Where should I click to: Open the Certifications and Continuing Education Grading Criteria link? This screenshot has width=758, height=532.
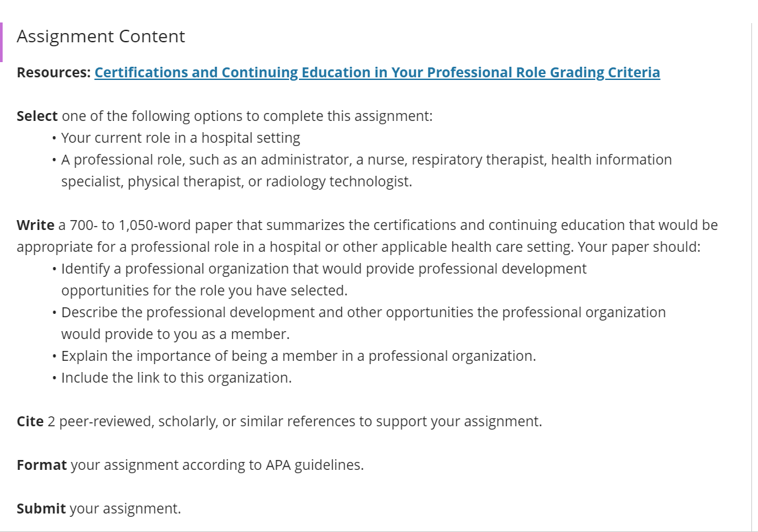pyautogui.click(x=377, y=73)
